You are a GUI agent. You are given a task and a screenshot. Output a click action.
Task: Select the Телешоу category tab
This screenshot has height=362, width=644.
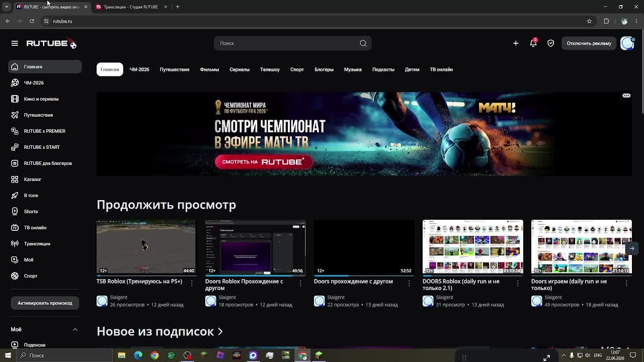[x=270, y=69]
